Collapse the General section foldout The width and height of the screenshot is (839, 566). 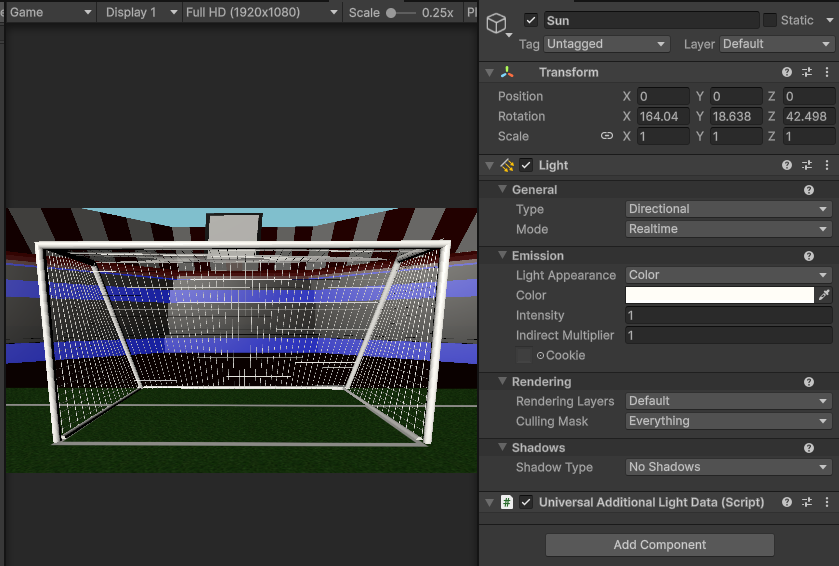click(x=502, y=189)
